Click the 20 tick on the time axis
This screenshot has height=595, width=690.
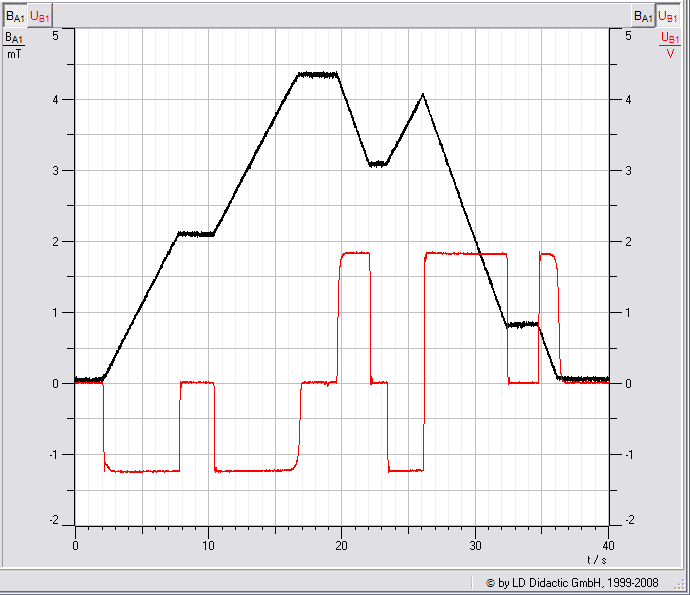click(x=342, y=546)
